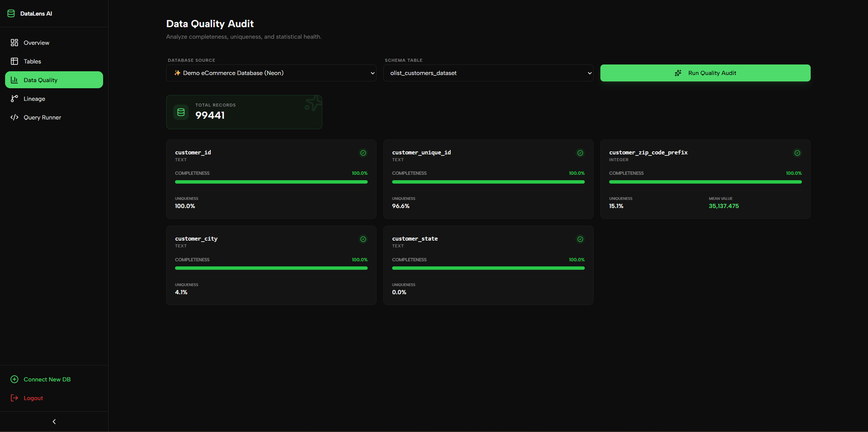Screen dimensions: 868x432
Task: Click the Connect New DB link
Action: 47,379
